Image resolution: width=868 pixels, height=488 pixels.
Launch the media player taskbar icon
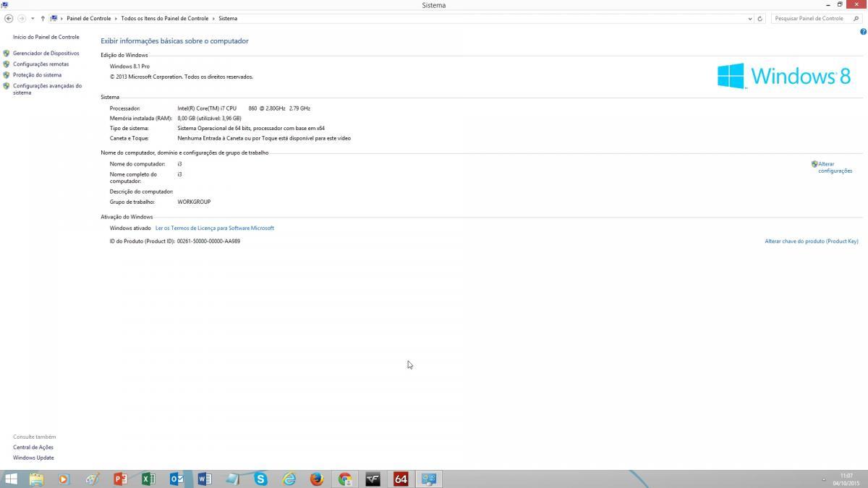point(64,479)
